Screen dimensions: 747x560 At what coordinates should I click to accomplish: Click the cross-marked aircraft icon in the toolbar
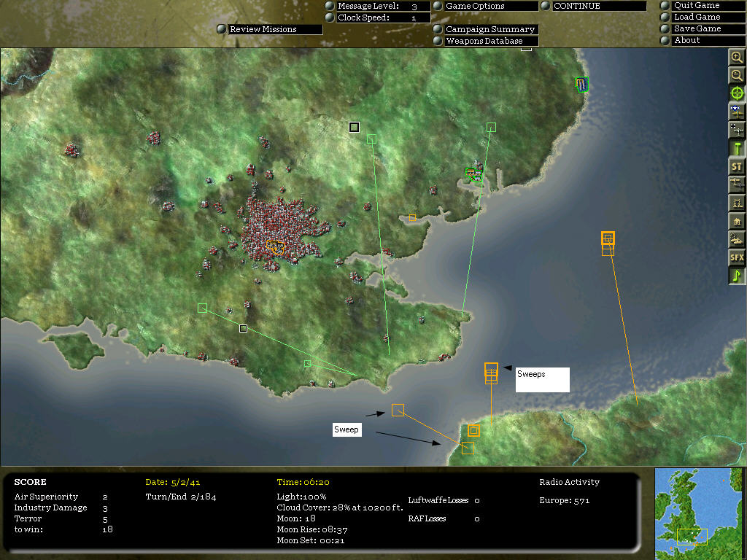(737, 130)
